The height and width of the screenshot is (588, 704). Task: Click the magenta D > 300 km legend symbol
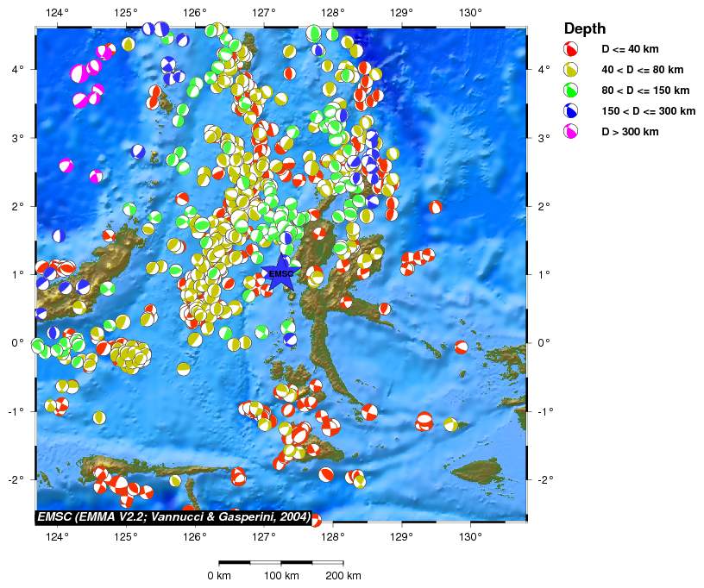coord(570,132)
